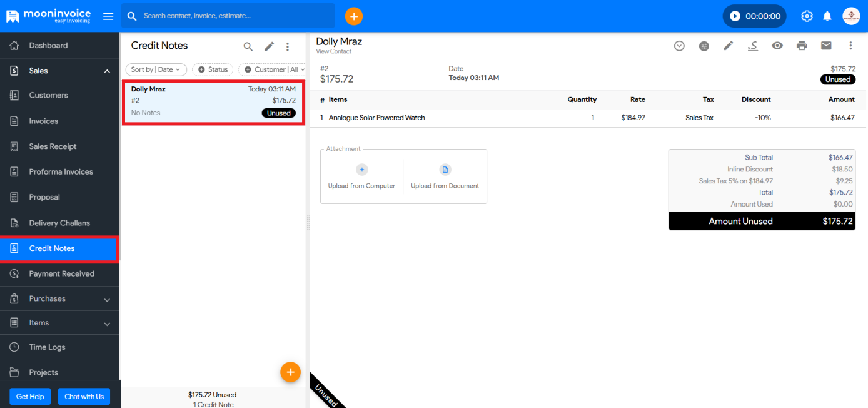Click Upload from Computer
Viewport: 868px width, 408px height.
click(x=362, y=176)
